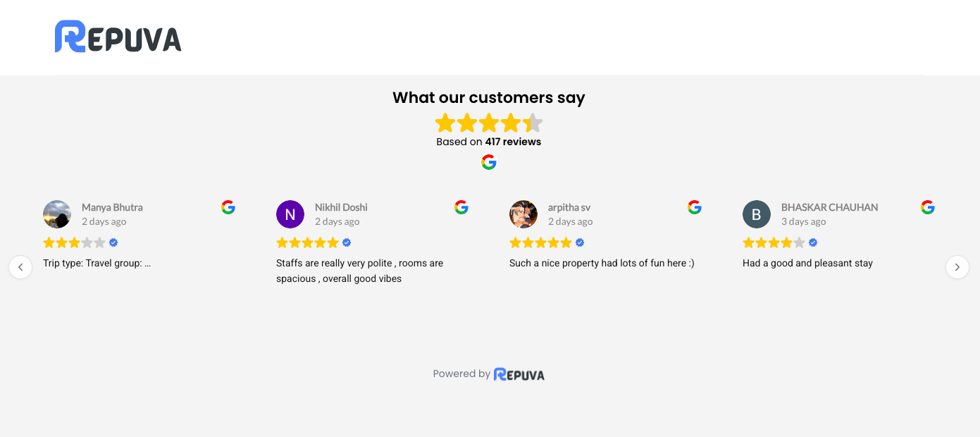Screen dimensions: 980x437
Task: Click the Google icon on Nikhil Doshi's review
Action: coord(461,207)
